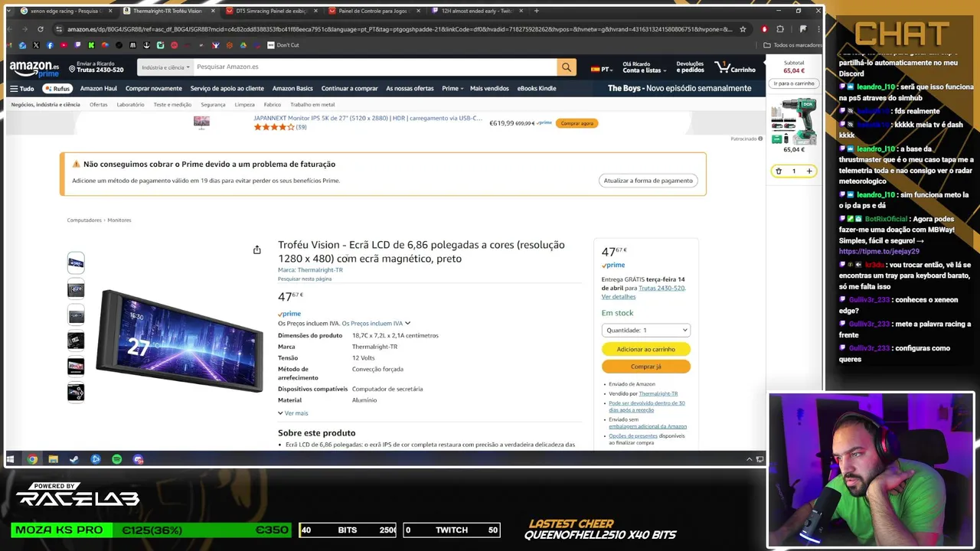980x551 pixels.
Task: Open Steam from the taskbar
Action: pyautogui.click(x=74, y=459)
